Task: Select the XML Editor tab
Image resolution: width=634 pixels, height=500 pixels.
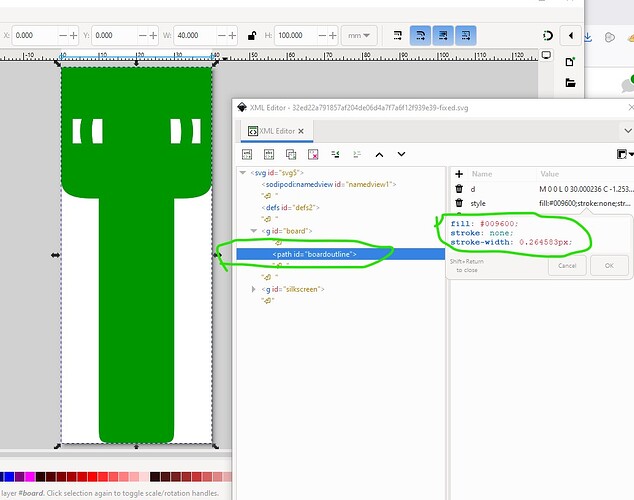Action: (277, 131)
